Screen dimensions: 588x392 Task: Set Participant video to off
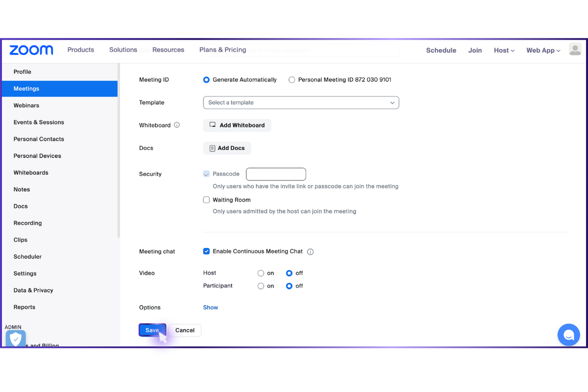[289, 286]
